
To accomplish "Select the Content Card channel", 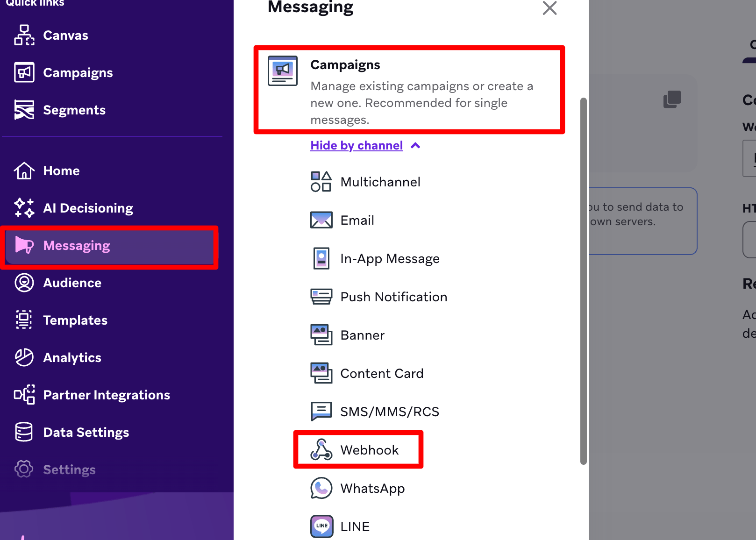I will point(382,373).
